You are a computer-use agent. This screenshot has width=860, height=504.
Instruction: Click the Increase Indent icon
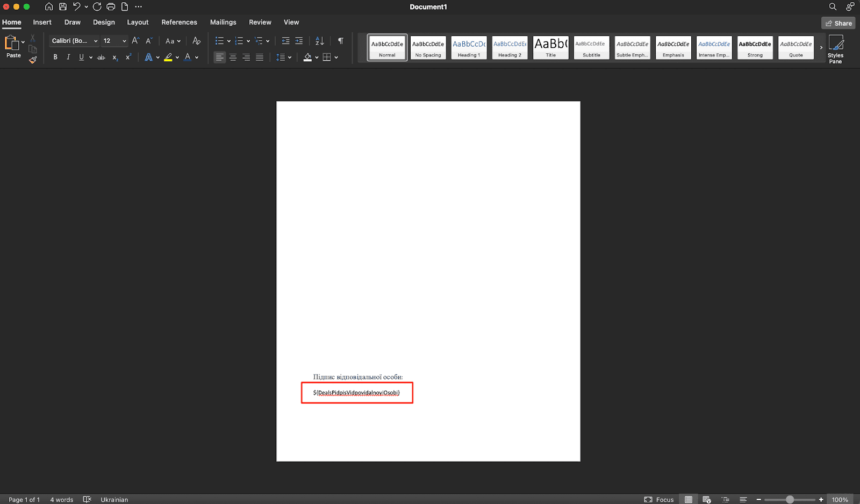299,41
